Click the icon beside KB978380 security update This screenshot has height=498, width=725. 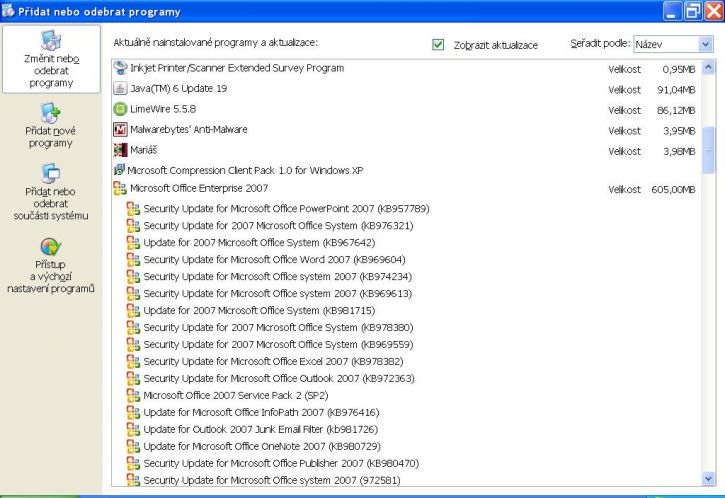coord(133,327)
